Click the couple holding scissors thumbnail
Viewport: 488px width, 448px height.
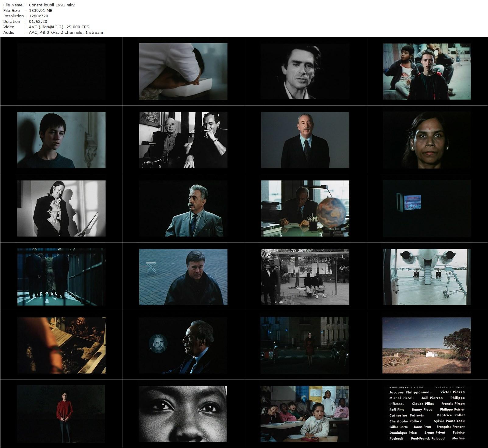coord(61,208)
